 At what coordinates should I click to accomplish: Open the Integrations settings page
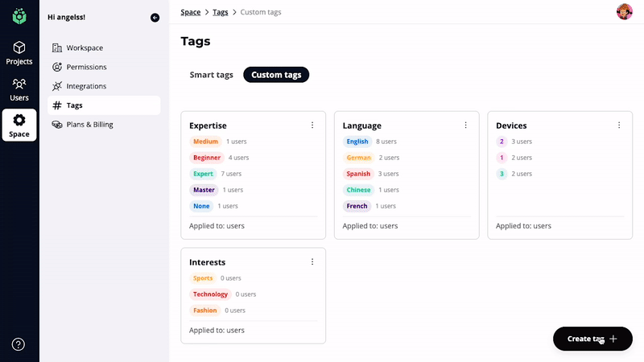[85, 86]
